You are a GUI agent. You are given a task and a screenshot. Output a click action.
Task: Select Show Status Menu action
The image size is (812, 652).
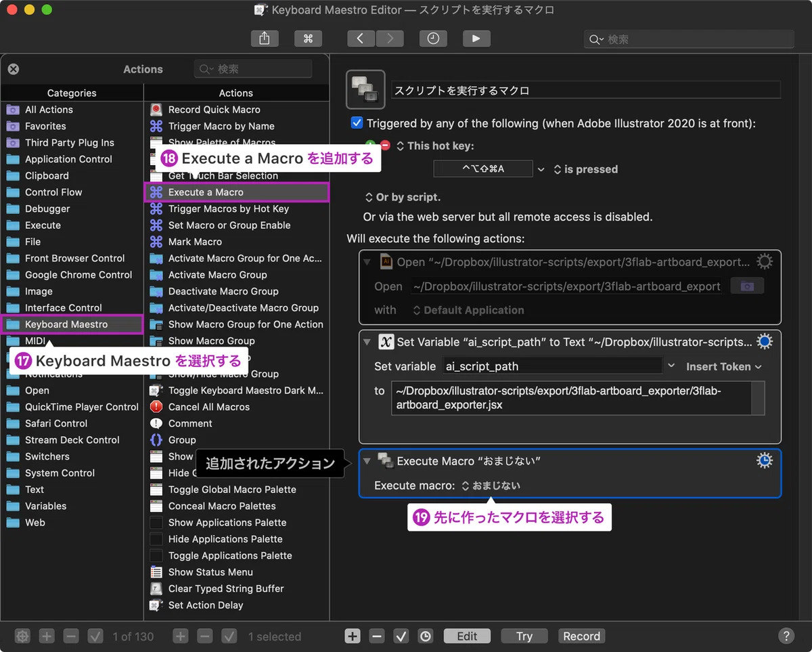click(x=237, y=572)
